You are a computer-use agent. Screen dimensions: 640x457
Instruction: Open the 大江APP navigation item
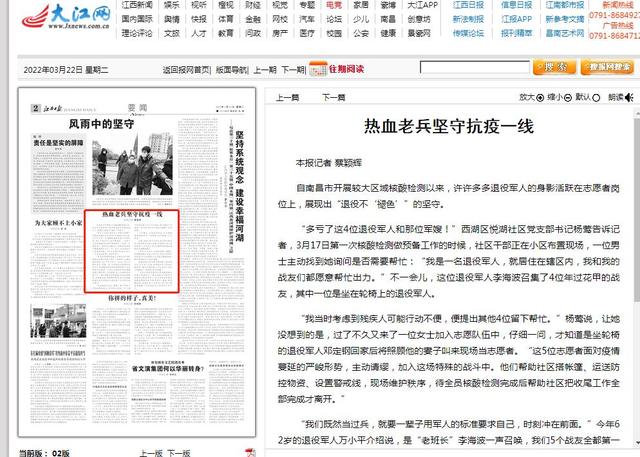pyautogui.click(x=422, y=5)
